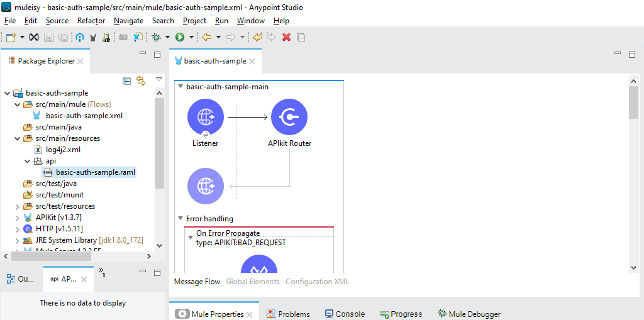Select the APIkit Router component

click(289, 118)
